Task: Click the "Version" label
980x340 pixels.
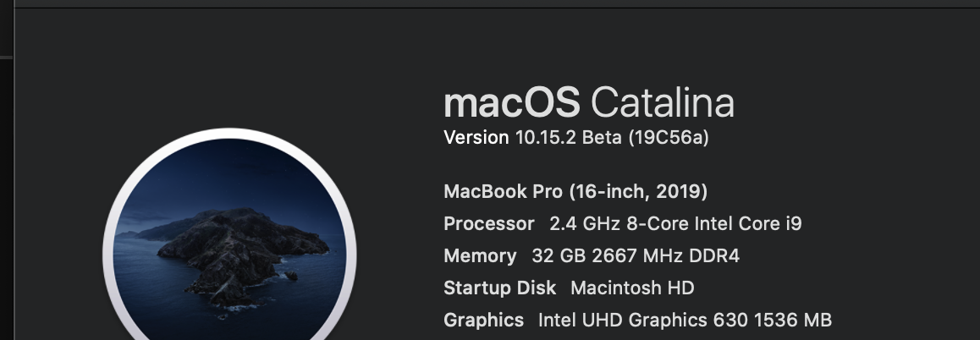Action: click(x=476, y=138)
